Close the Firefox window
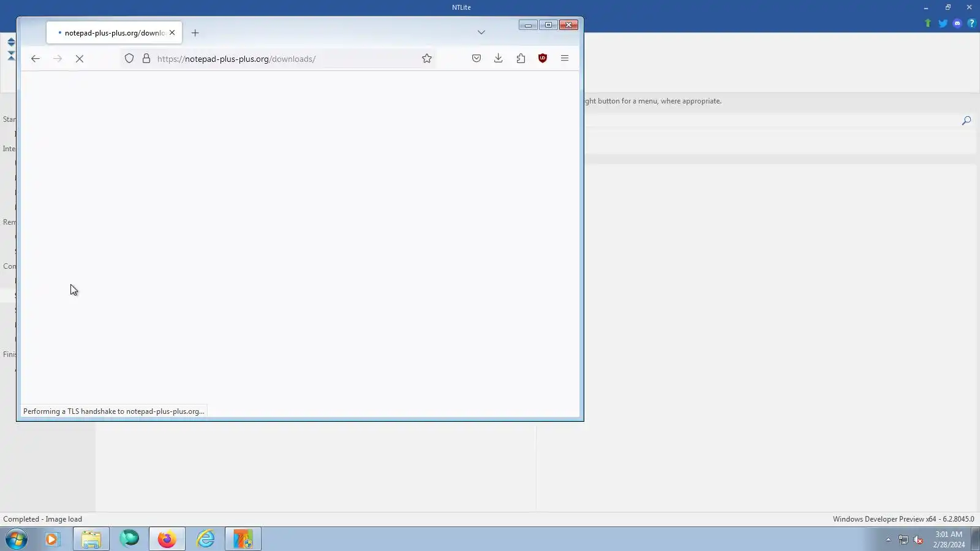980x551 pixels. (569, 25)
